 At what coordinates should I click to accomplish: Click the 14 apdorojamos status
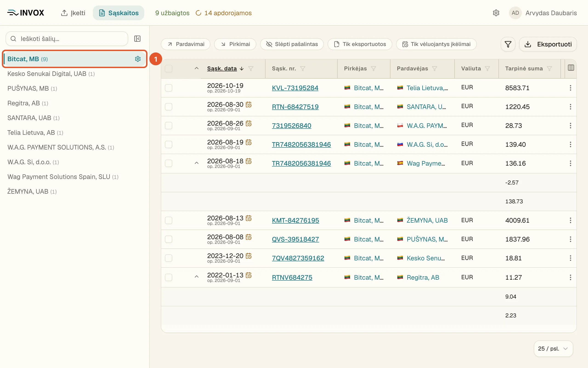pyautogui.click(x=223, y=13)
